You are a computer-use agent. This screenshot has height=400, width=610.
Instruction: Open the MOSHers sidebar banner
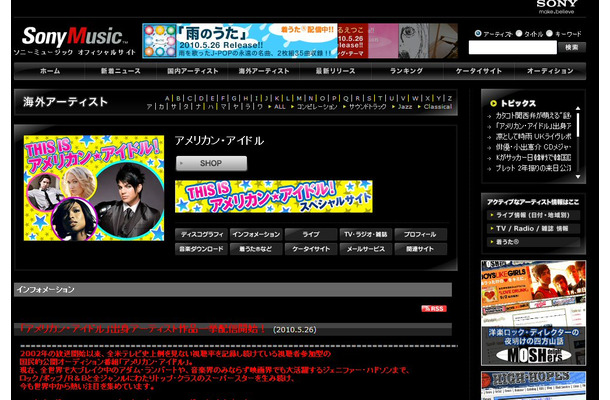coord(533,313)
